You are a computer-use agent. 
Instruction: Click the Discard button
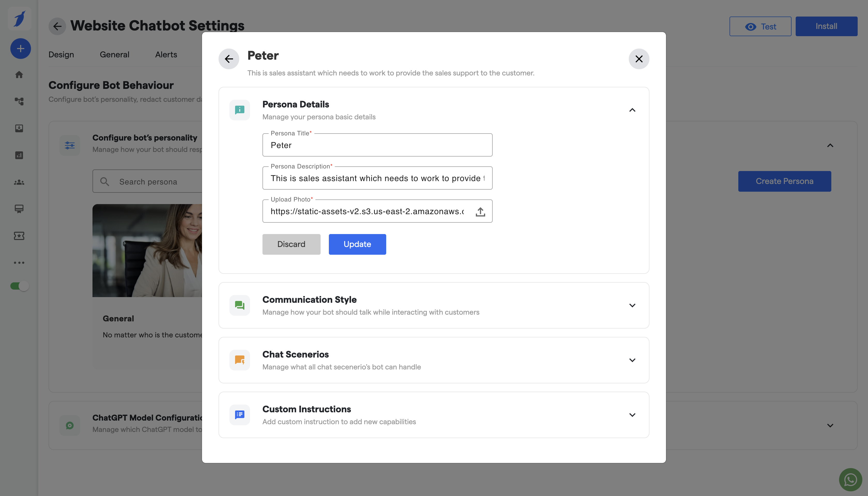pos(291,244)
